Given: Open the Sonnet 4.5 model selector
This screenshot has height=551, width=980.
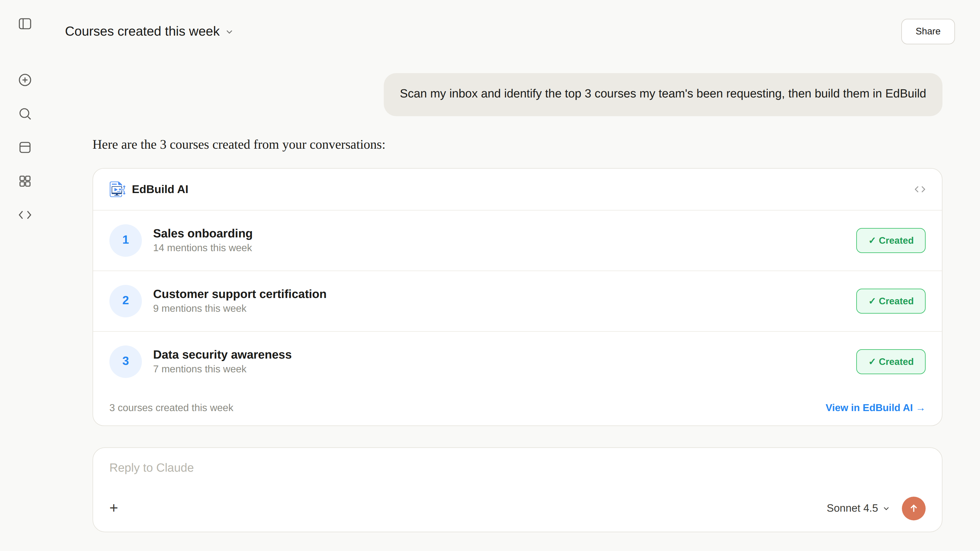Looking at the screenshot, I should (857, 508).
